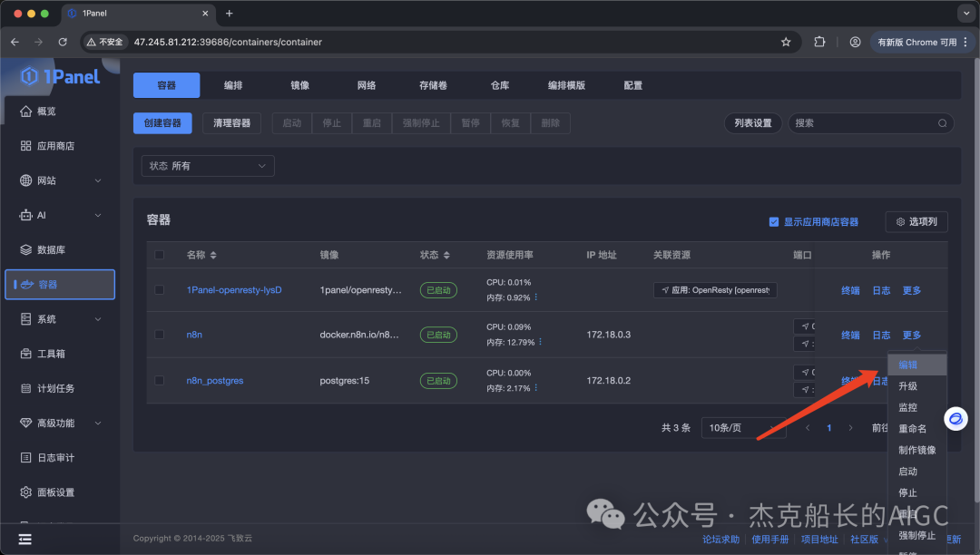Sort table by 状态 column arrows
This screenshot has width=980, height=555.
(446, 255)
